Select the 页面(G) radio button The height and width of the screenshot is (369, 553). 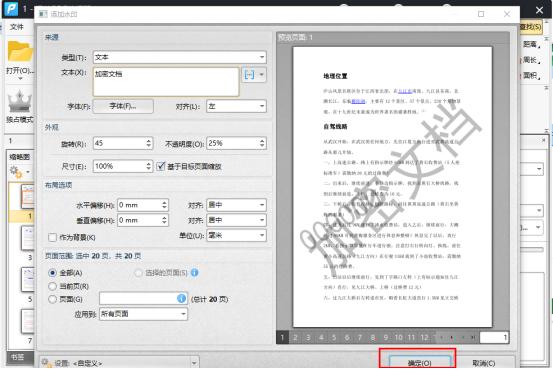(x=53, y=299)
